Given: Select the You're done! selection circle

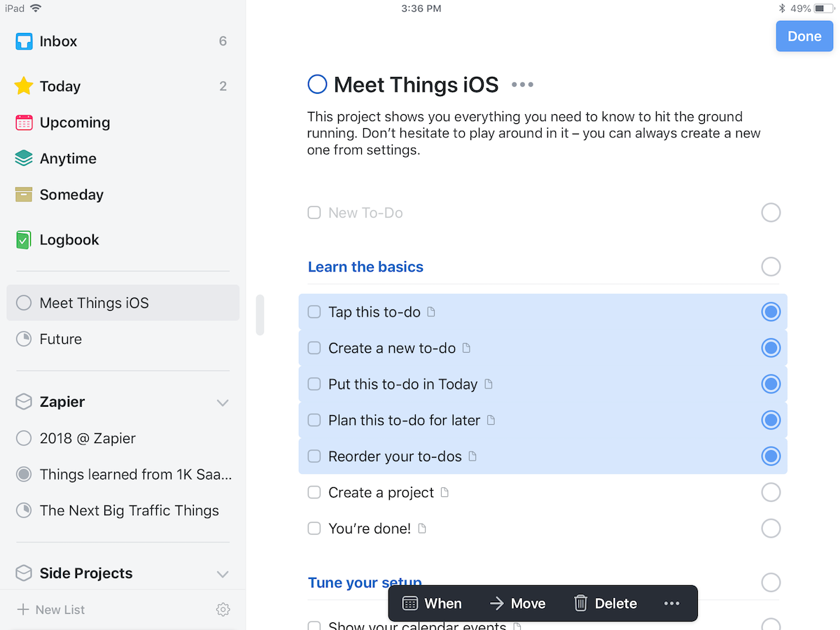Looking at the screenshot, I should point(771,528).
